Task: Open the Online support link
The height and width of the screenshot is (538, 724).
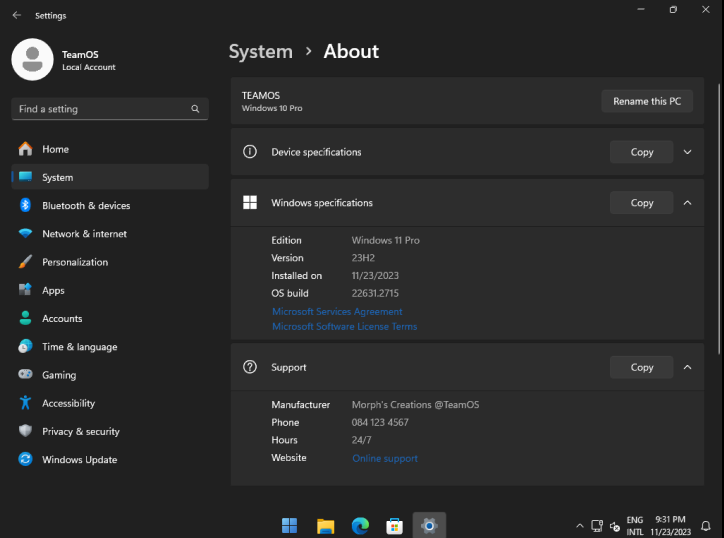Action: tap(385, 458)
